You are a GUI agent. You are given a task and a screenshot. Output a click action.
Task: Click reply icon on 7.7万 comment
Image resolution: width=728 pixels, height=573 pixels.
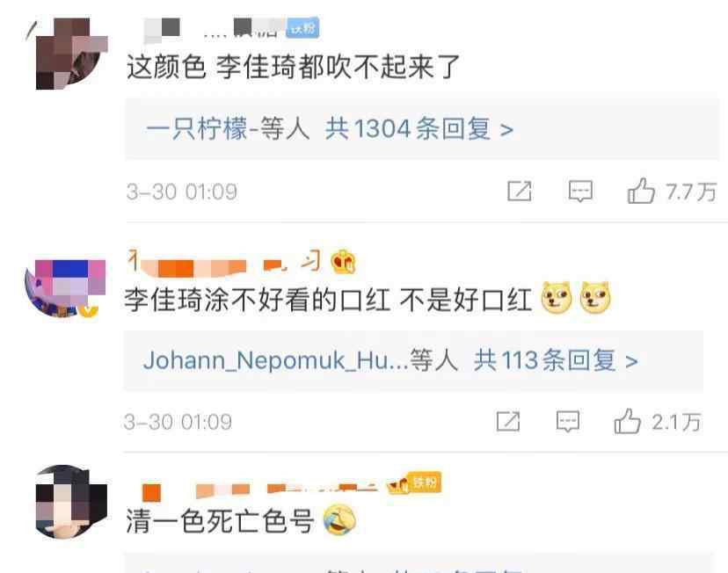580,192
